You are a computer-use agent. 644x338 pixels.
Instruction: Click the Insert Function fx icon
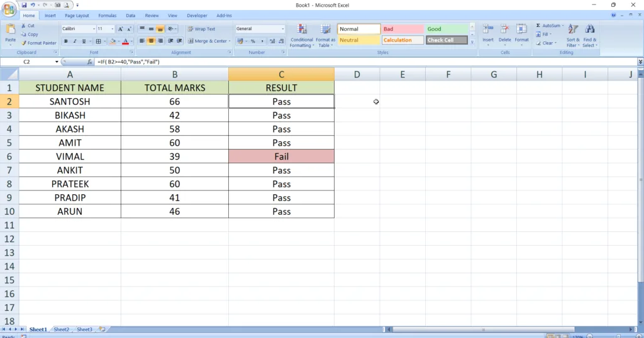click(x=89, y=62)
